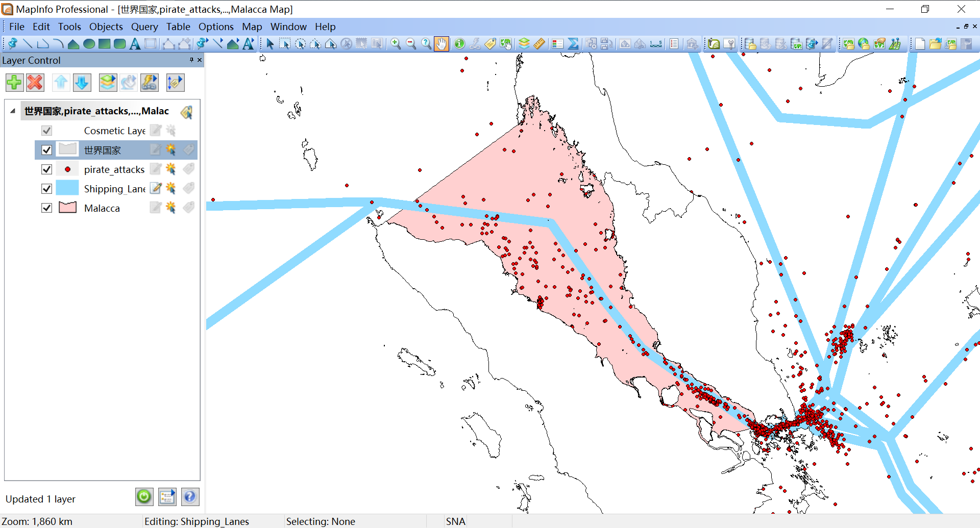The image size is (980, 528).
Task: Collapse the Malacca map layer tree
Action: 12,111
